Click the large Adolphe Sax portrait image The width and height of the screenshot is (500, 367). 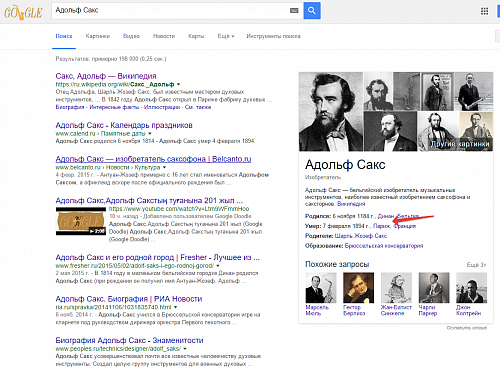331,112
